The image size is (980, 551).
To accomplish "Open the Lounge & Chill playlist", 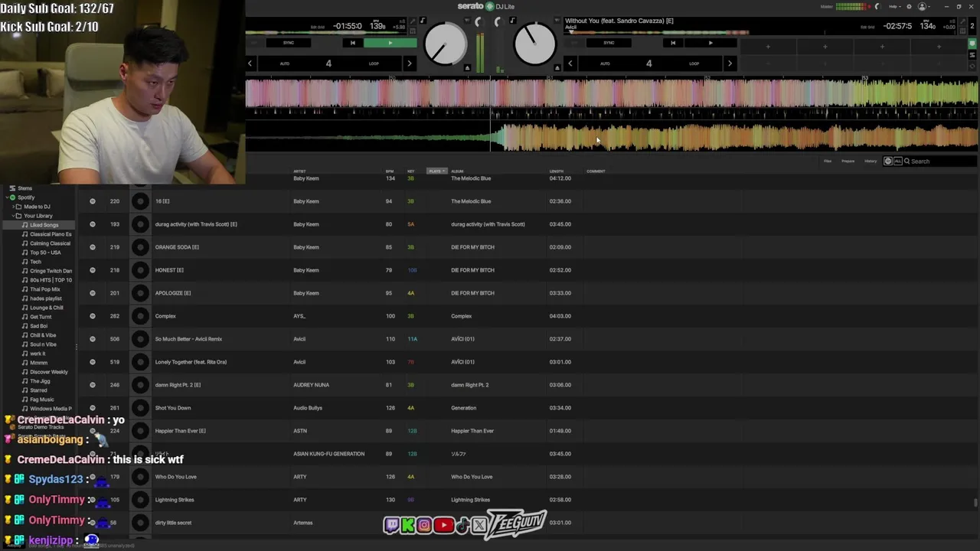I will (x=47, y=308).
